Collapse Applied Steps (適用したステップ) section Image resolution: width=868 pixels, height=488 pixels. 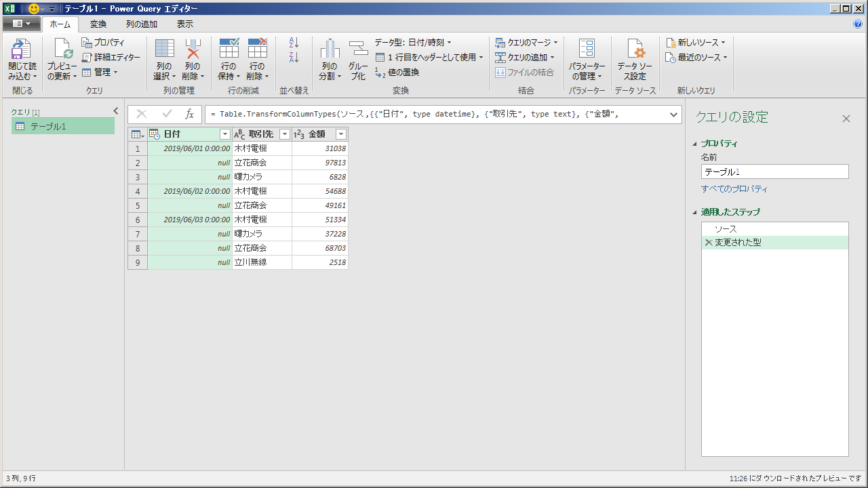(694, 212)
